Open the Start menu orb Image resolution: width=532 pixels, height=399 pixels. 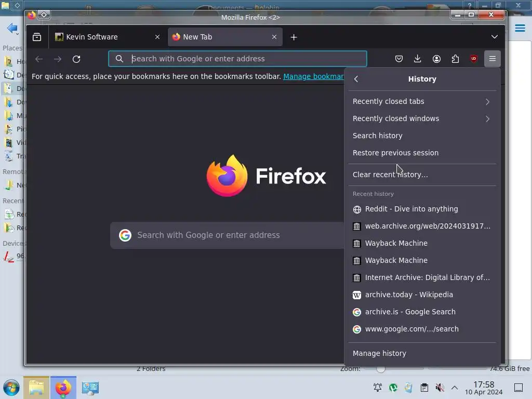11,388
